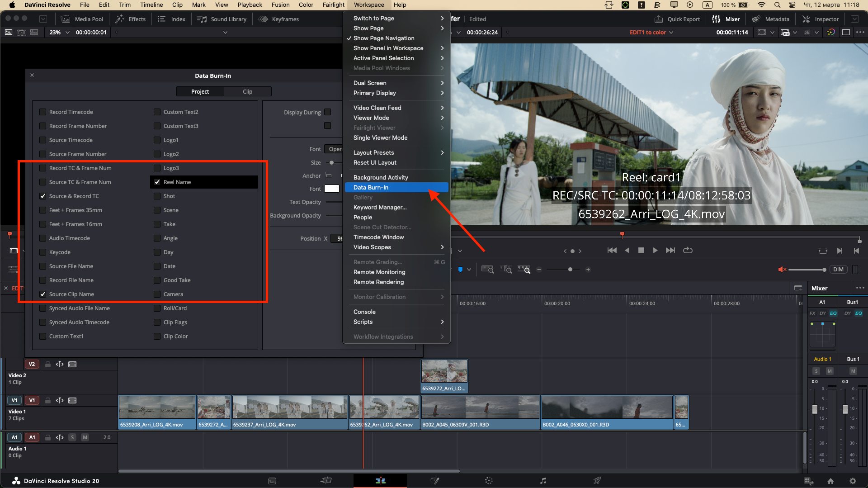Open the Deliver page
Viewport: 868px width, 488px height.
tap(597, 480)
